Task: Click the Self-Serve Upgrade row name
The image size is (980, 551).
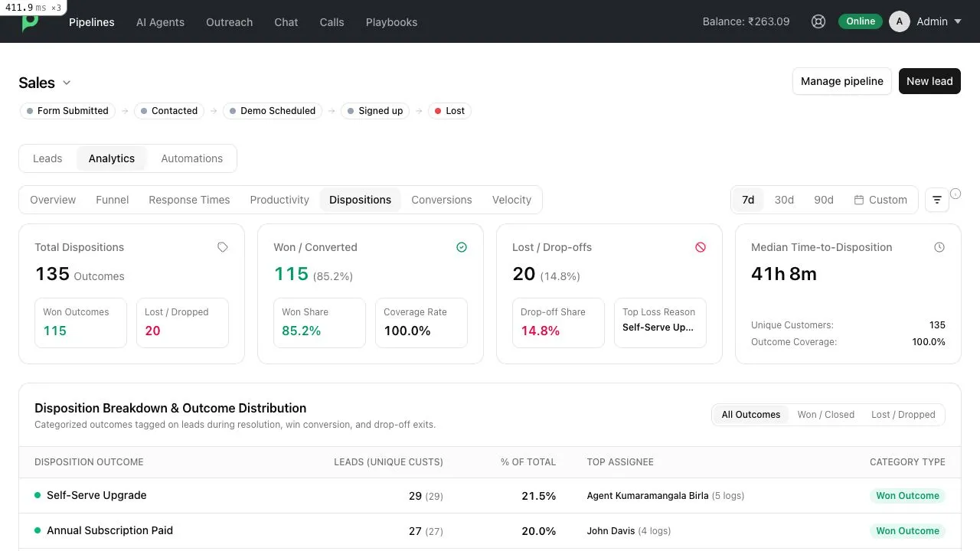Action: pos(96,495)
